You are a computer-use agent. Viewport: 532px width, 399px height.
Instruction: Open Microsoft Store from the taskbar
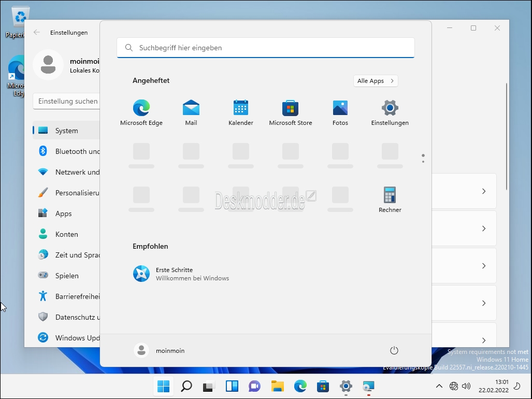323,386
